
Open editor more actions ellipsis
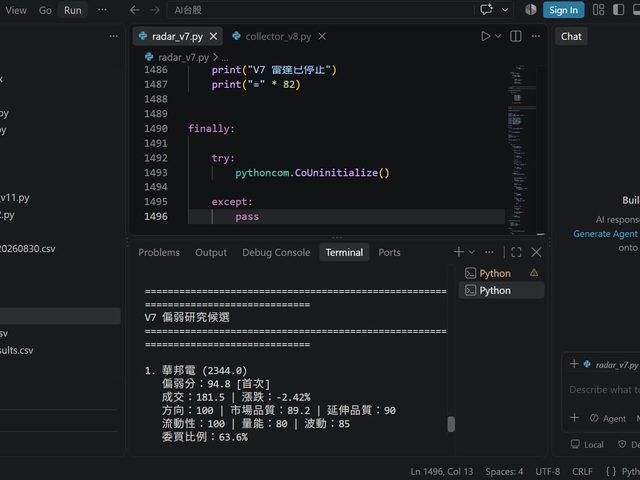pos(536,36)
